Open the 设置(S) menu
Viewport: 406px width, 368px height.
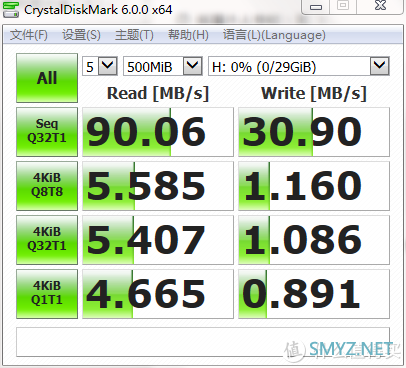tap(81, 35)
